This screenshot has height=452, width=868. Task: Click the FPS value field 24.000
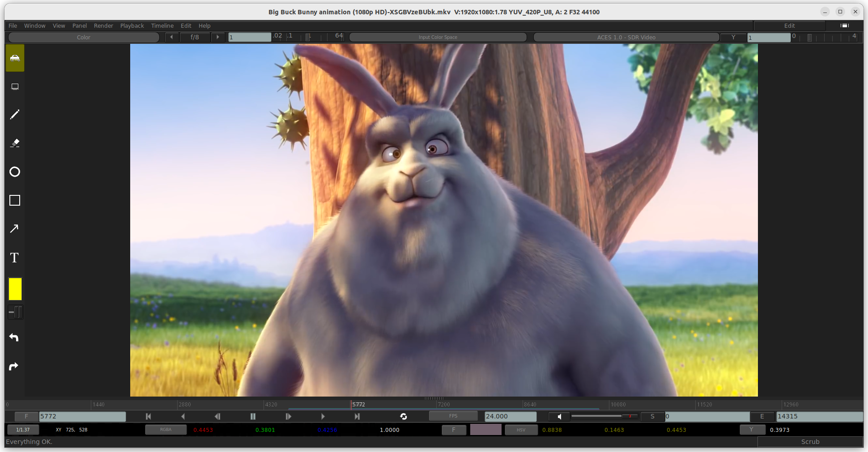511,416
